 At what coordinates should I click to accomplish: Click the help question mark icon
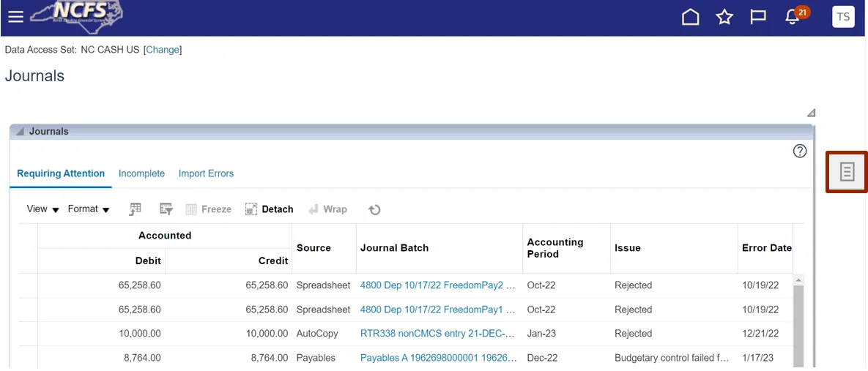tap(800, 151)
